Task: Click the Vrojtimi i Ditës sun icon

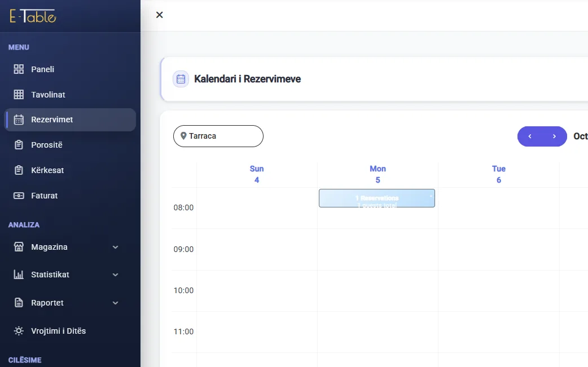Action: (x=19, y=331)
